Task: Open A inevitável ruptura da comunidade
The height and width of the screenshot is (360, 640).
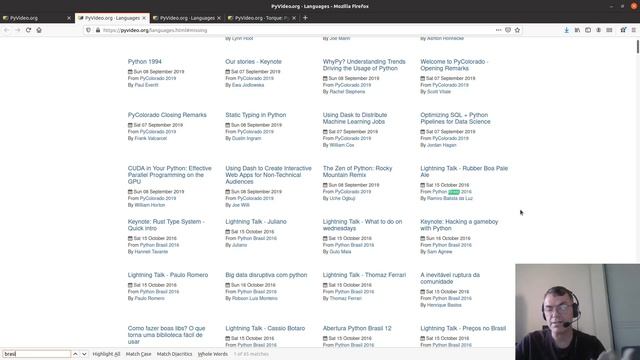Action: click(450, 278)
